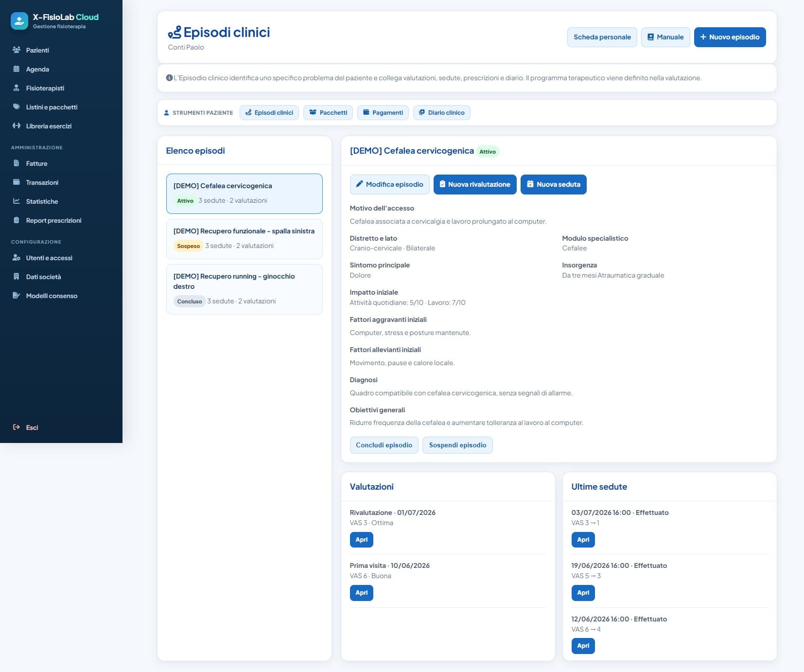This screenshot has width=804, height=672.
Task: Click the Statistiche chart icon
Action: pos(17,201)
